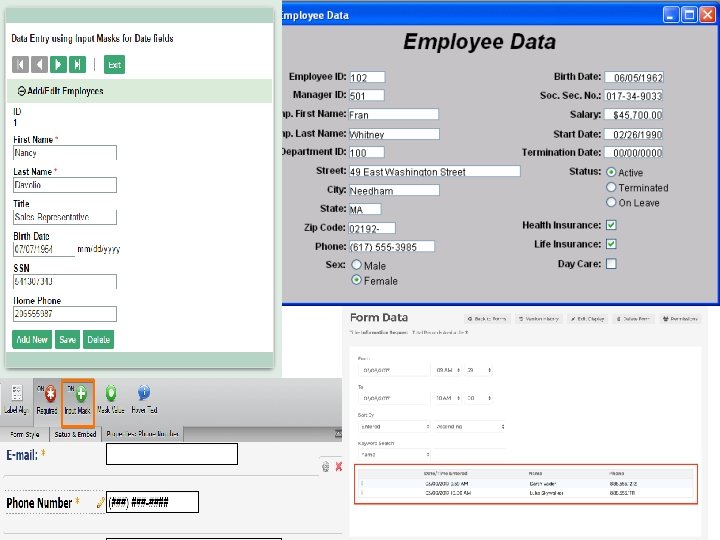Screen dimensions: 720x540
Task: Click the Birth Date field 07/07/1964
Action: (44, 249)
